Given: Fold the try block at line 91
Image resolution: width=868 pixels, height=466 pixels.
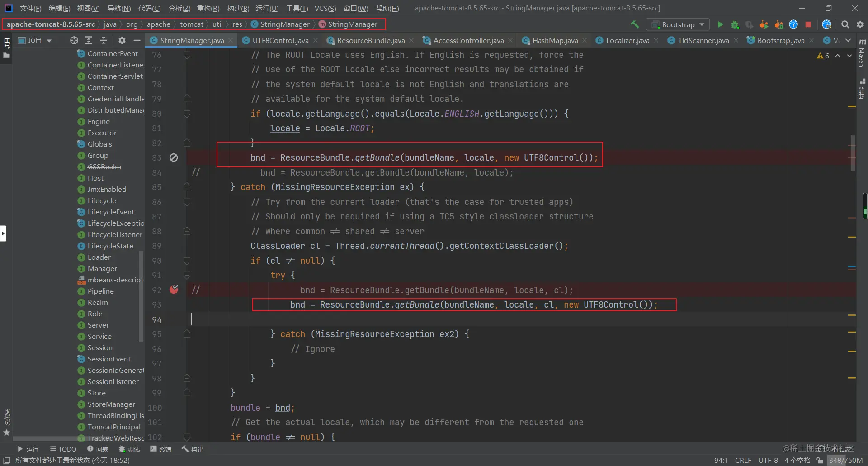Looking at the screenshot, I should pos(187,275).
